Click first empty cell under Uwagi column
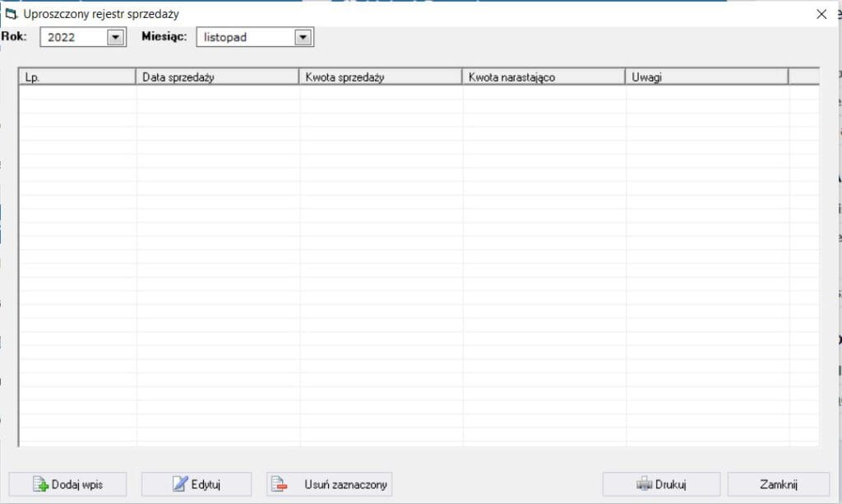 (x=706, y=92)
